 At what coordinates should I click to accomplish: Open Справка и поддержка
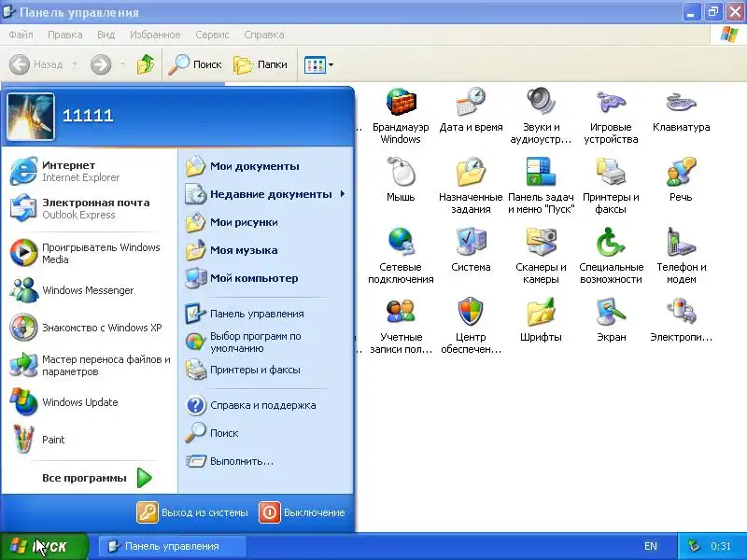tap(266, 405)
